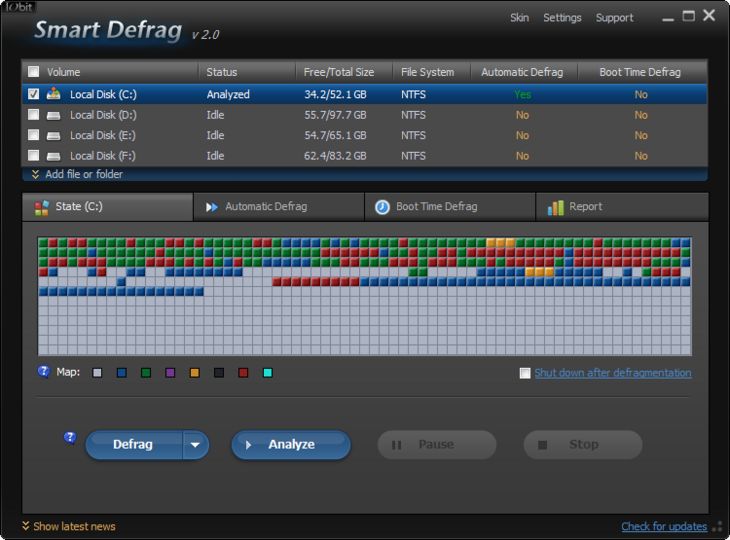Check the Local Disk (E:) checkbox
Screen dimensions: 730x540
click(x=34, y=135)
